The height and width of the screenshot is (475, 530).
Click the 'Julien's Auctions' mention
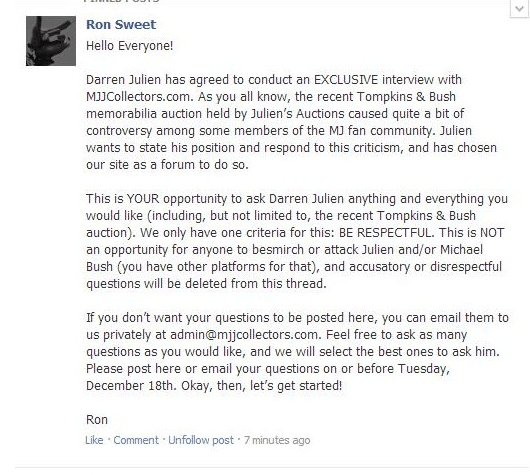click(x=297, y=114)
